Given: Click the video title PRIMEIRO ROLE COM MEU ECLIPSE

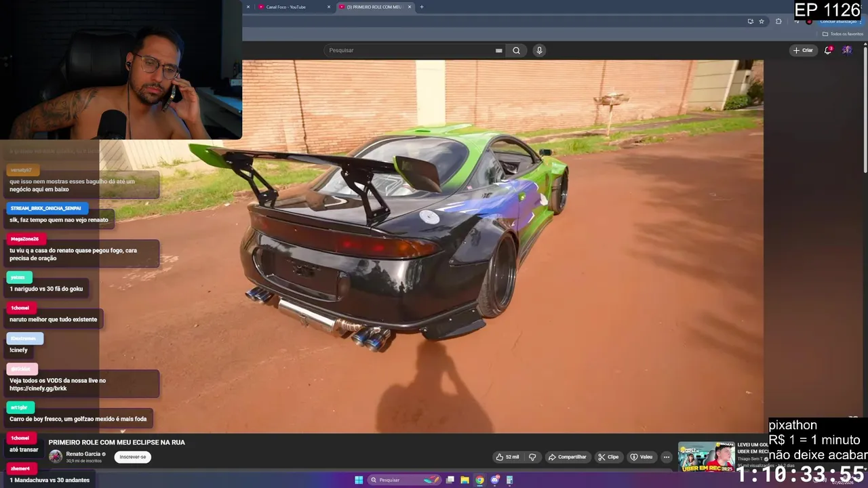Looking at the screenshot, I should [x=117, y=443].
